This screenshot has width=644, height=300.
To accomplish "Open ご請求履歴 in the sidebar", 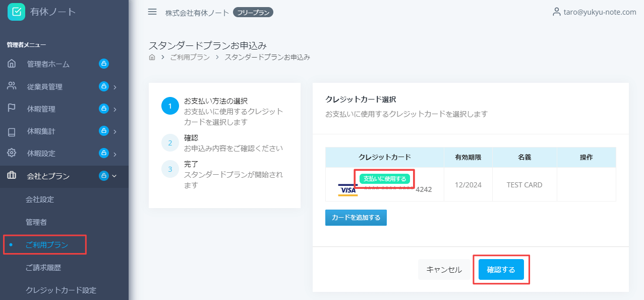I will pos(43,267).
